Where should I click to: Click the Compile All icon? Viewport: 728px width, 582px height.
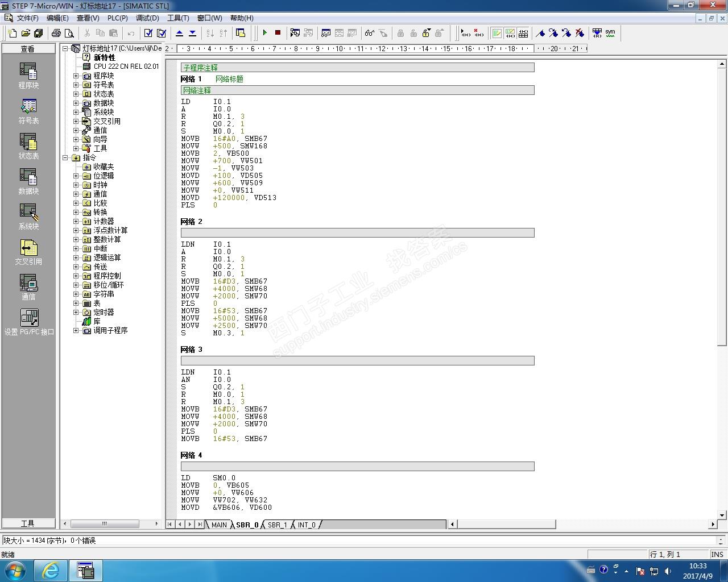[x=162, y=33]
